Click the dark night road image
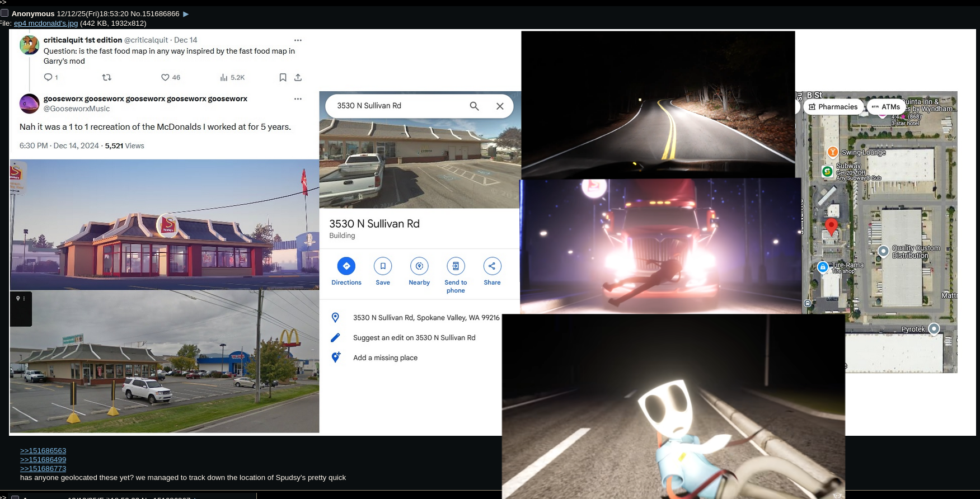This screenshot has width=980, height=499. click(x=658, y=105)
